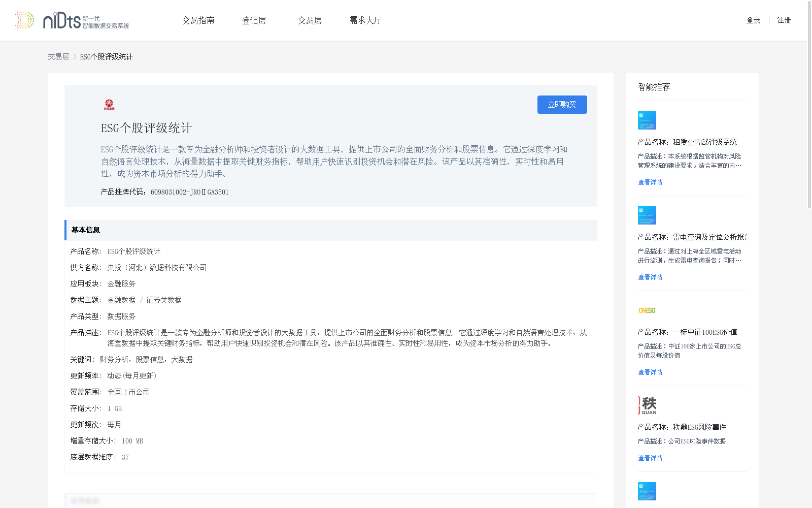Open the 需求大厅 page
The image size is (812, 508).
365,20
